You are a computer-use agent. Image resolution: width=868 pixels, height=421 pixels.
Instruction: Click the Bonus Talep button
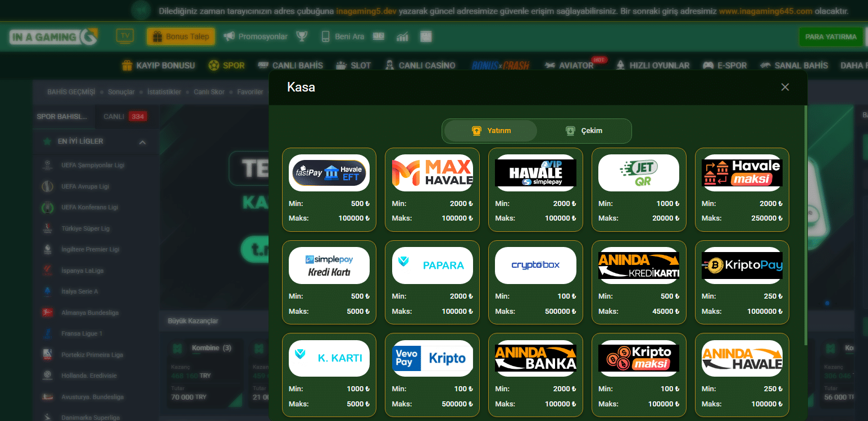[180, 36]
